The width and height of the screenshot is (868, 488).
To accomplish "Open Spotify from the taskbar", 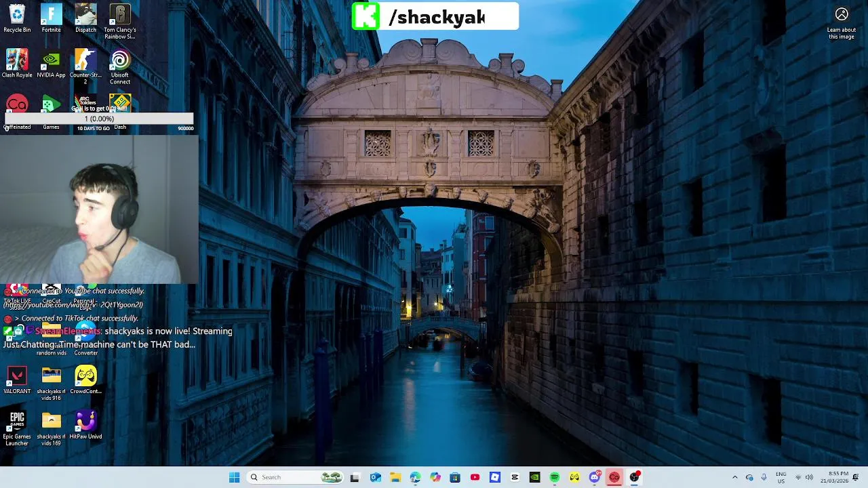I will (x=555, y=477).
